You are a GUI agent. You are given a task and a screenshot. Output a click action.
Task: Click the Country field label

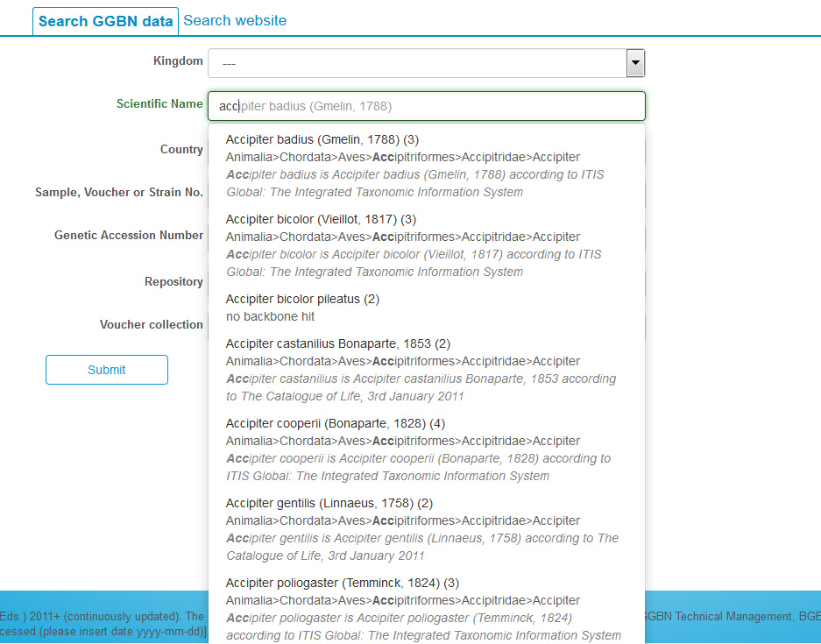(x=181, y=149)
